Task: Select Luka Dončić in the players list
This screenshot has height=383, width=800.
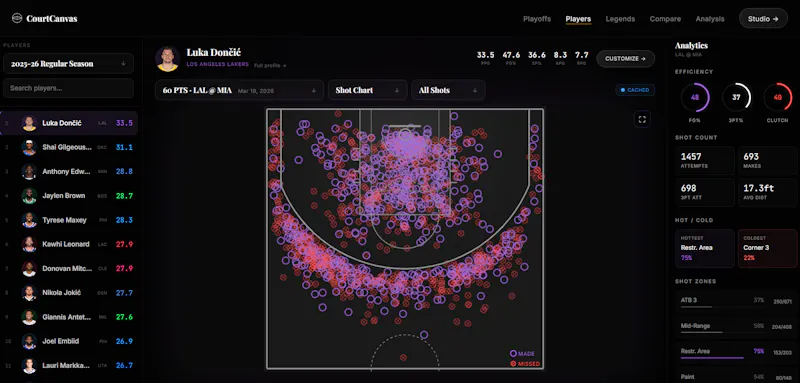Action: pyautogui.click(x=69, y=123)
